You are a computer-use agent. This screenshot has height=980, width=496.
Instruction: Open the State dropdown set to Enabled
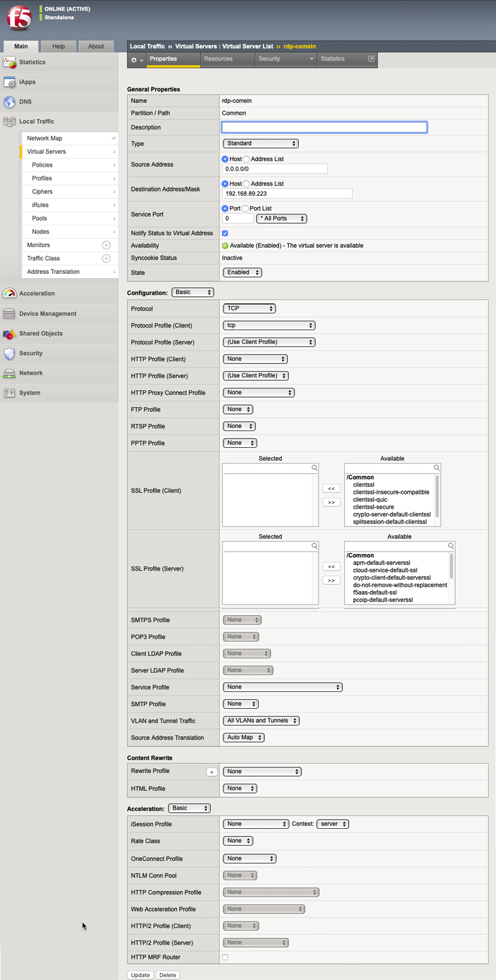click(x=242, y=273)
